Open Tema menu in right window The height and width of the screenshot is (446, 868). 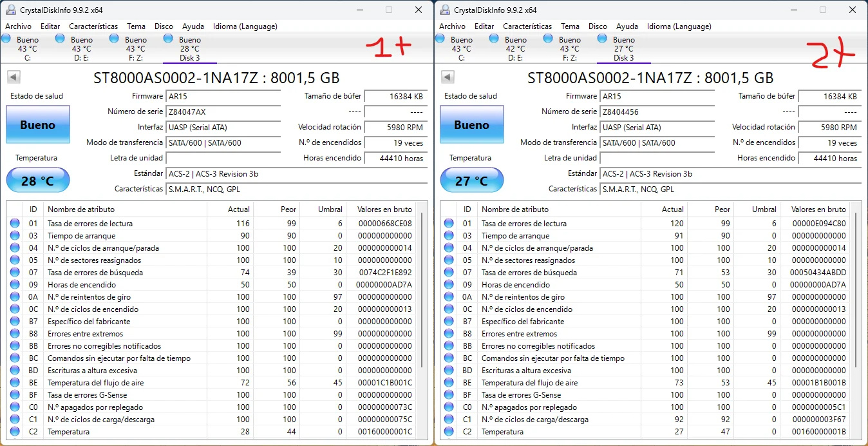(x=570, y=26)
